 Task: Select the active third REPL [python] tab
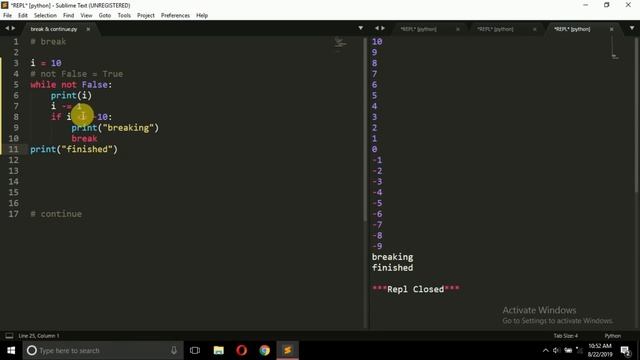coord(572,29)
